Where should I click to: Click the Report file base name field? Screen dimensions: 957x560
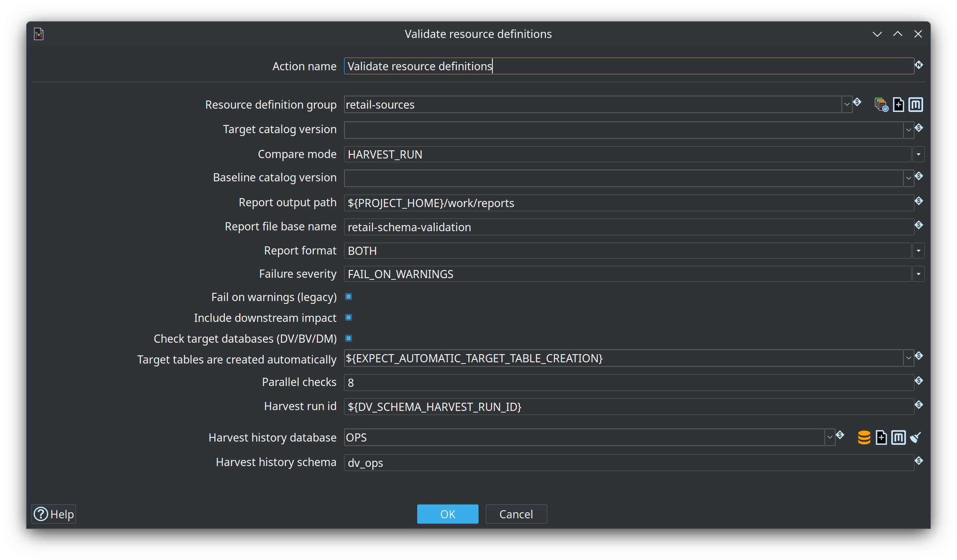coord(629,227)
